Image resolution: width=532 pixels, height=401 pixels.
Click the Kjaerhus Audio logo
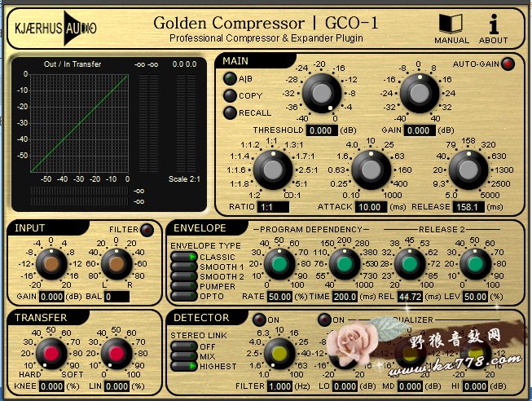pos(55,28)
